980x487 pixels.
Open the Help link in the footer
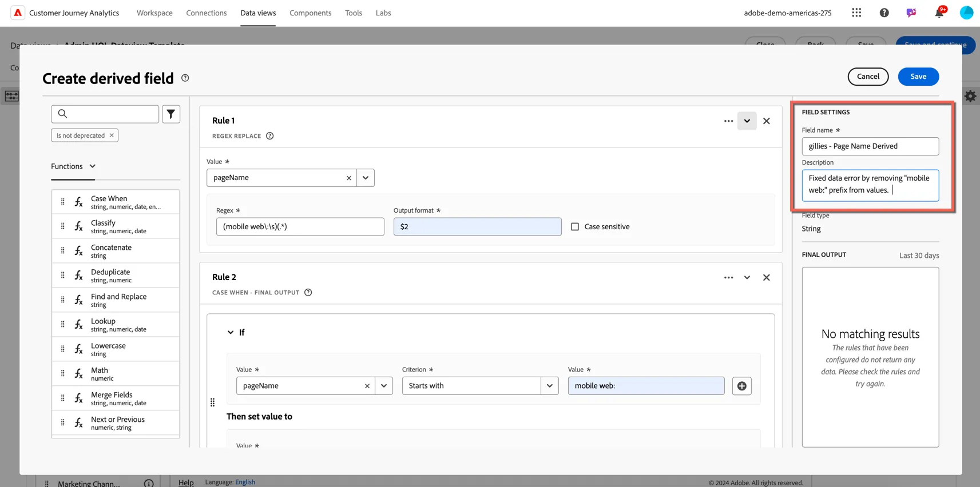click(x=186, y=482)
